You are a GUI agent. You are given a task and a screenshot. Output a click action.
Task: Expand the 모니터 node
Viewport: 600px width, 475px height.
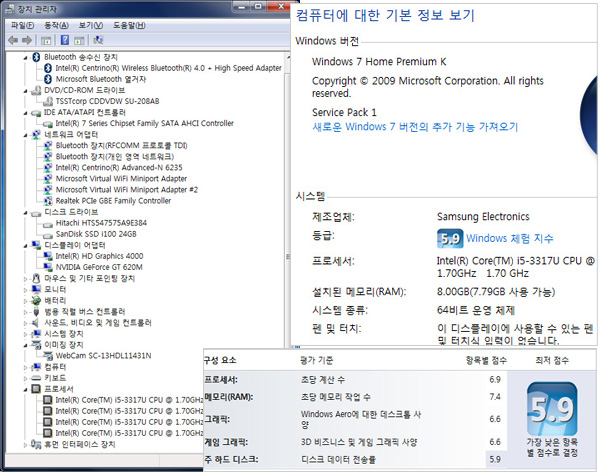26,290
